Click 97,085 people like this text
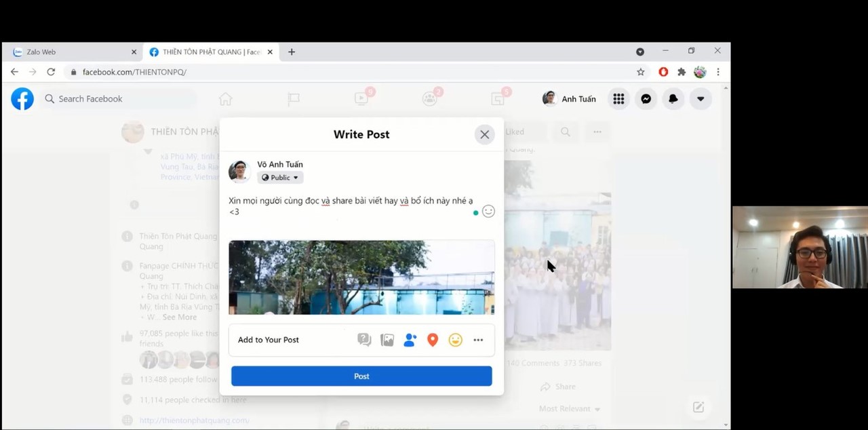The height and width of the screenshot is (430, 868). click(x=179, y=334)
